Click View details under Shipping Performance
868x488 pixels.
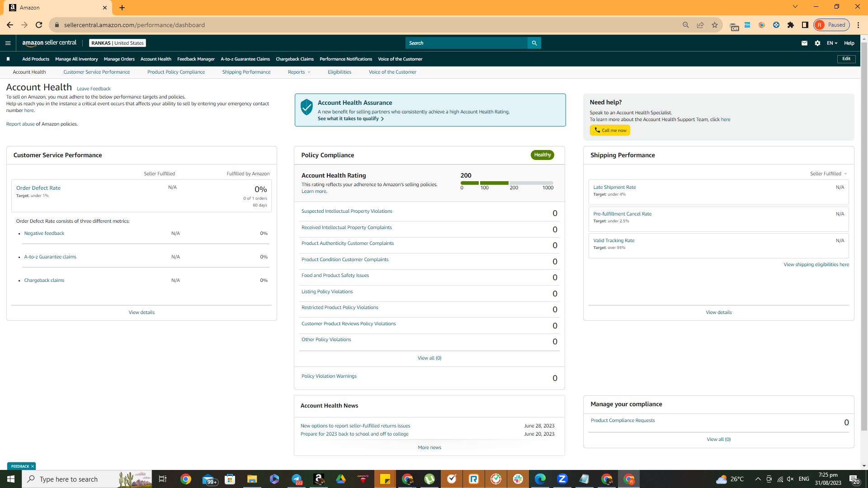tap(718, 313)
